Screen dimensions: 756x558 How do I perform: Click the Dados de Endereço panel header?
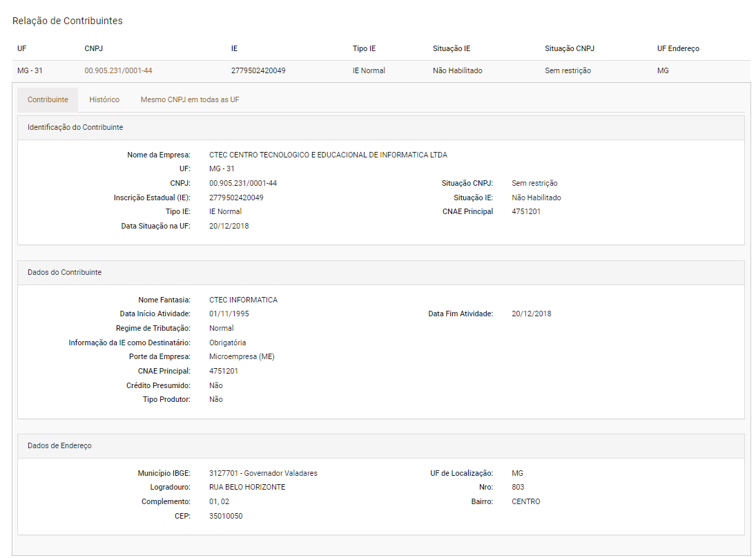59,445
